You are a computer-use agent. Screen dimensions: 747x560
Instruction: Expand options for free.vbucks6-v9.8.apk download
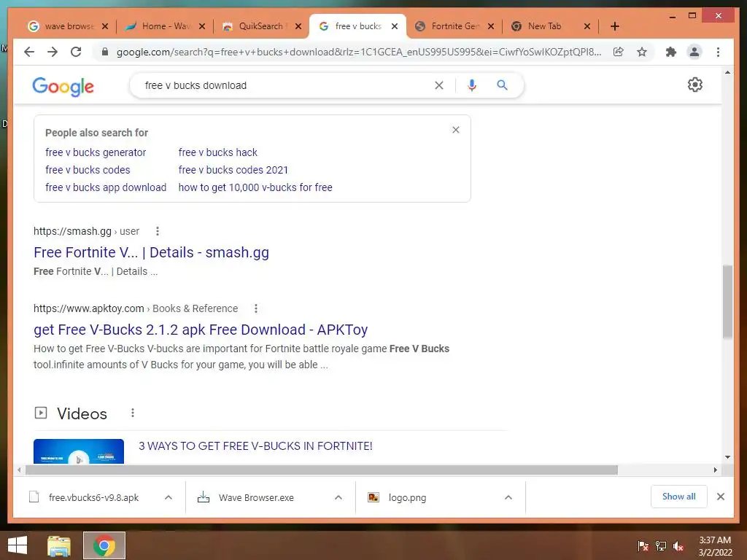click(169, 497)
